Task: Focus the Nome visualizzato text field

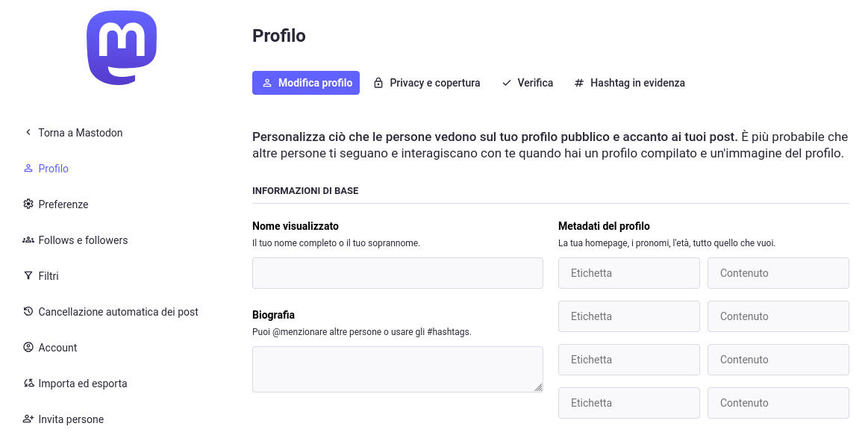Action: coord(397,273)
